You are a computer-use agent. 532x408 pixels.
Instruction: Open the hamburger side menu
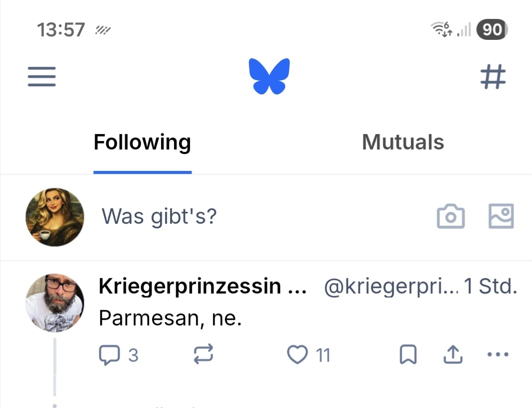[x=42, y=77]
